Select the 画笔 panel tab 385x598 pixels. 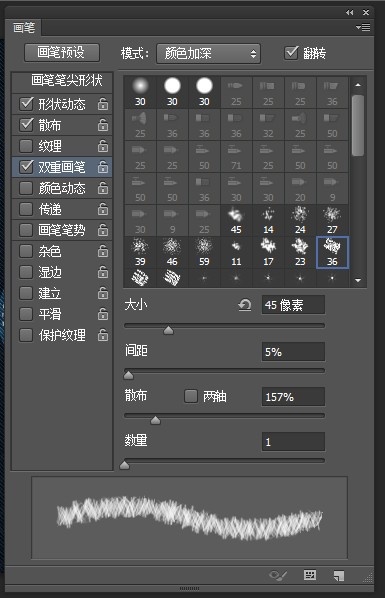[24, 27]
